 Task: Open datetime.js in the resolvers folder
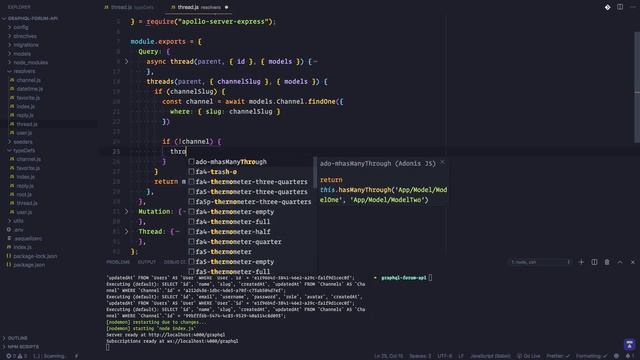pyautogui.click(x=29, y=89)
